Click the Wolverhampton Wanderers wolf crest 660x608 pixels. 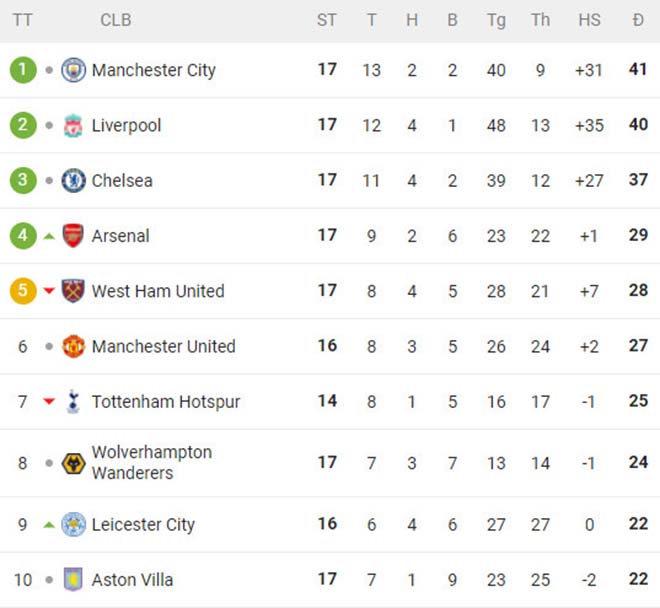73,463
